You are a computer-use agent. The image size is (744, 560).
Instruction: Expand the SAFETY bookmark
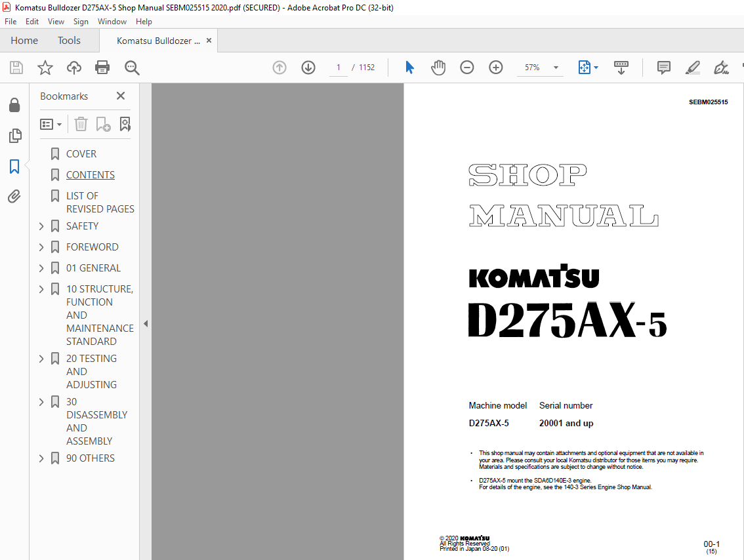[x=41, y=226]
